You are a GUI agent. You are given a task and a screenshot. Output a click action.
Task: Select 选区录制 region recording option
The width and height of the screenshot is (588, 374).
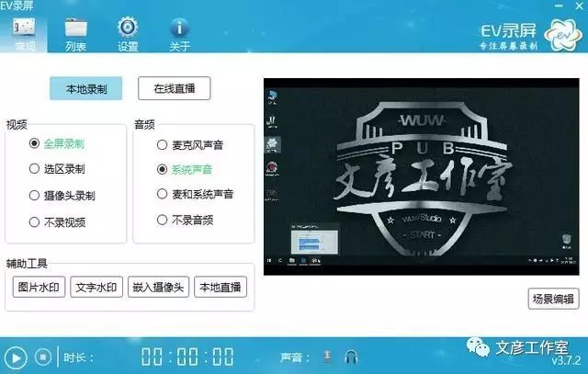click(x=57, y=169)
